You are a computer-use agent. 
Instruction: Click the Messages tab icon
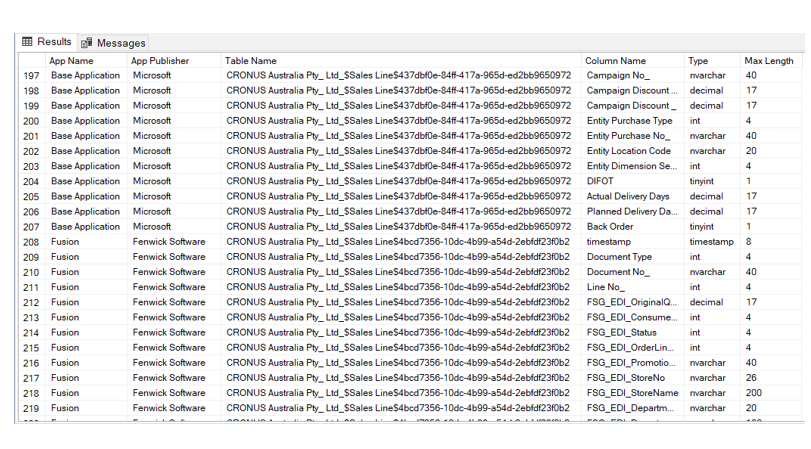tap(87, 43)
